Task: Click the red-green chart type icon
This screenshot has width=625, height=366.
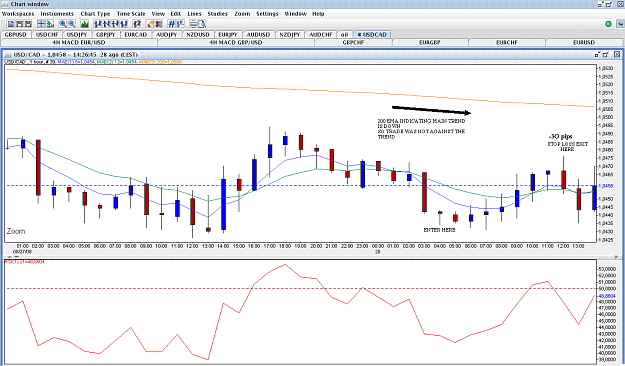Action: click(85, 24)
